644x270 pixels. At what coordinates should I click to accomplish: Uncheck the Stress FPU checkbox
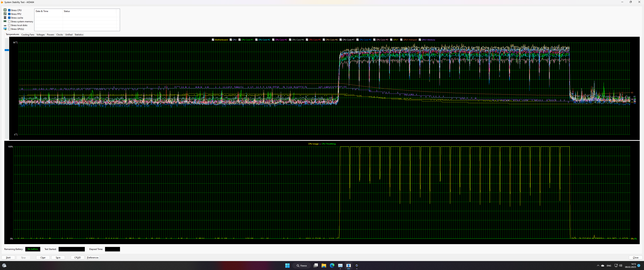click(9, 14)
